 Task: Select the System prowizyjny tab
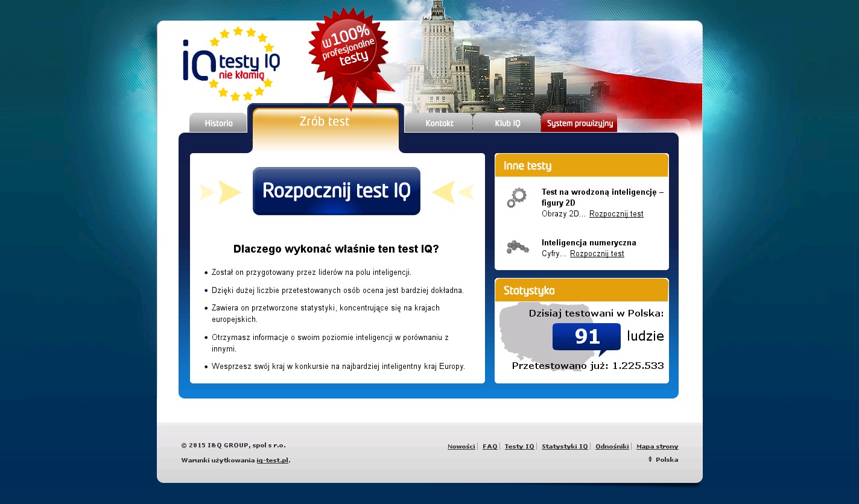[x=579, y=123]
